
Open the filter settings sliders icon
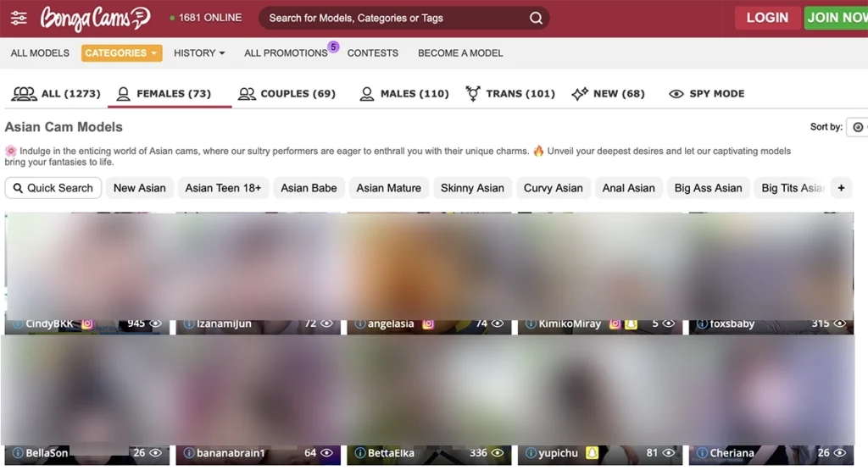tap(19, 18)
